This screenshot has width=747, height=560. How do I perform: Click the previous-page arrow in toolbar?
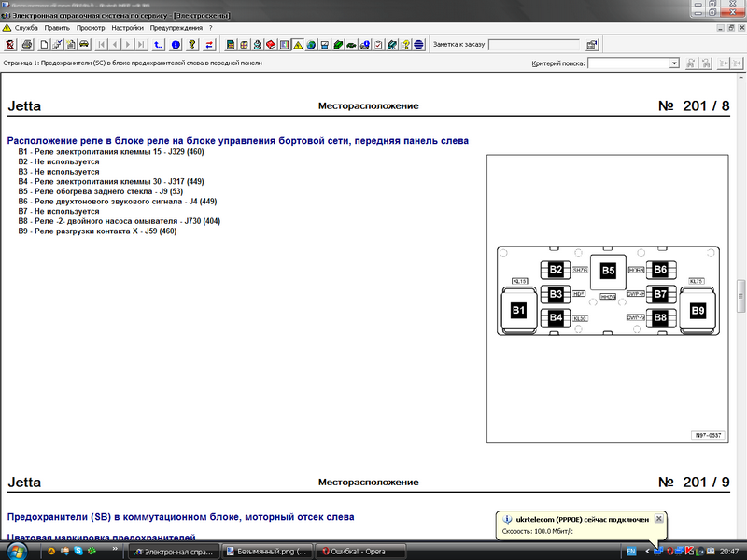(x=114, y=45)
